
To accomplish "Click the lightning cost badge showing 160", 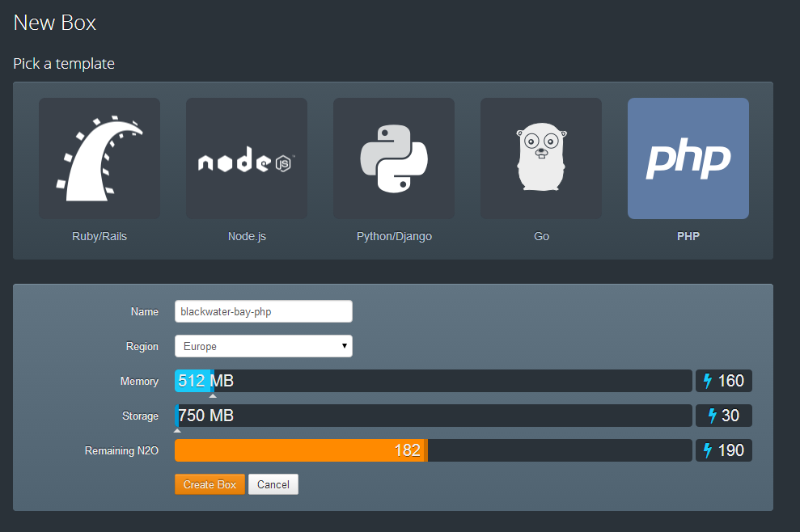I will [723, 380].
